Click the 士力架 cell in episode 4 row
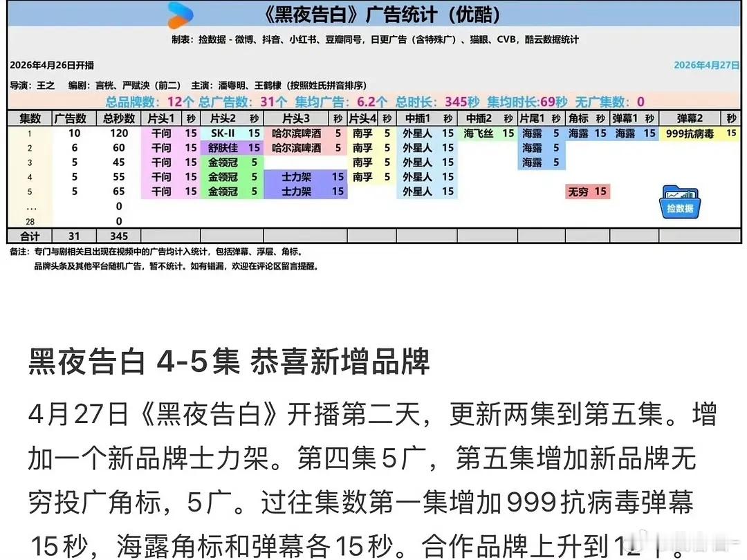This screenshot has height=560, width=747. point(296,177)
